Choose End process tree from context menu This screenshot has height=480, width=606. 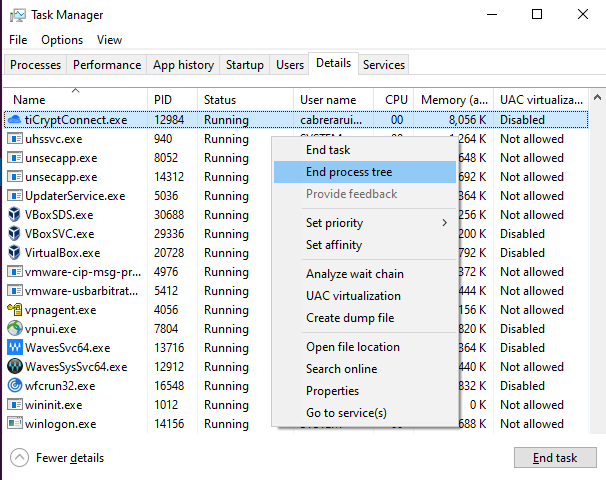(350, 172)
